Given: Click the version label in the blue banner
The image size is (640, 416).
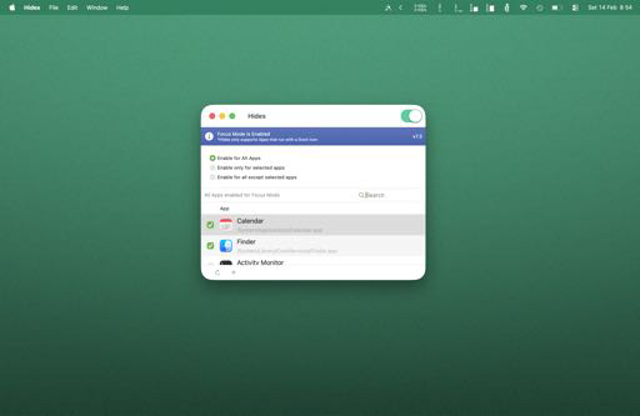Looking at the screenshot, I should pos(417,136).
